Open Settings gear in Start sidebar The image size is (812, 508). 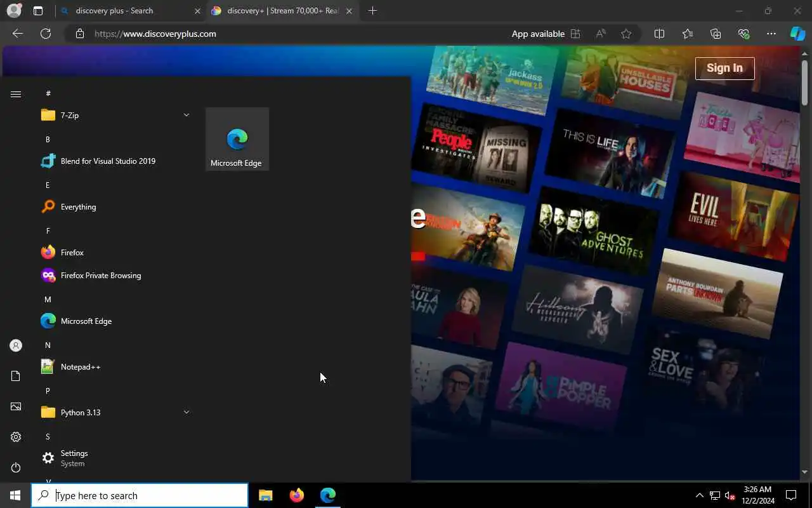coord(16,437)
